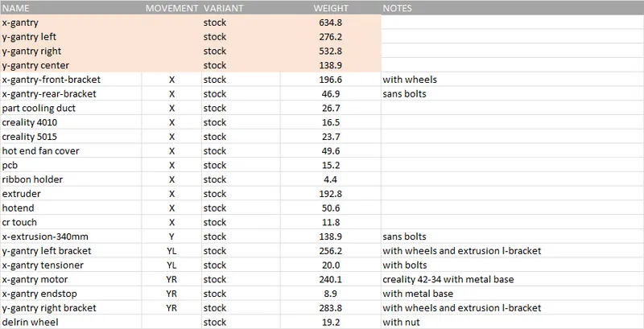Select the delrin wheel 'with nut' note

(x=401, y=323)
